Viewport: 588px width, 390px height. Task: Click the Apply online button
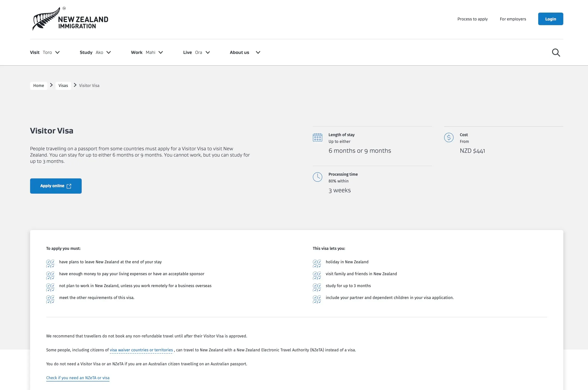(x=56, y=186)
